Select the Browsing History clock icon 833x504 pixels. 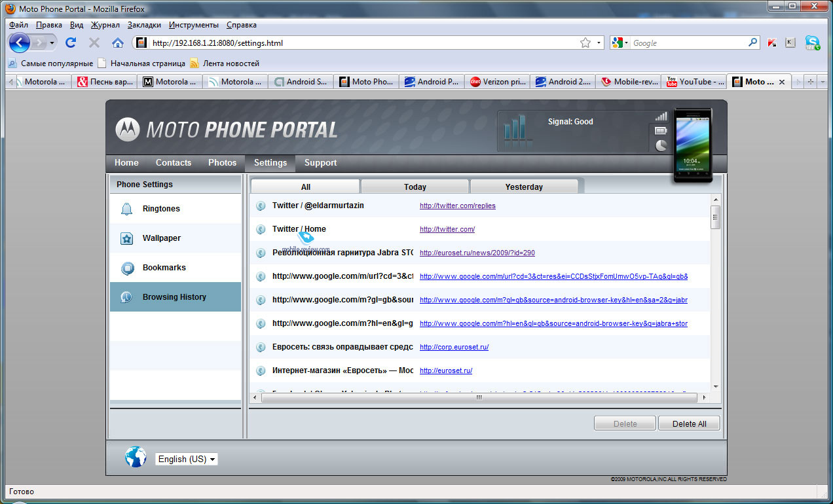click(x=127, y=297)
